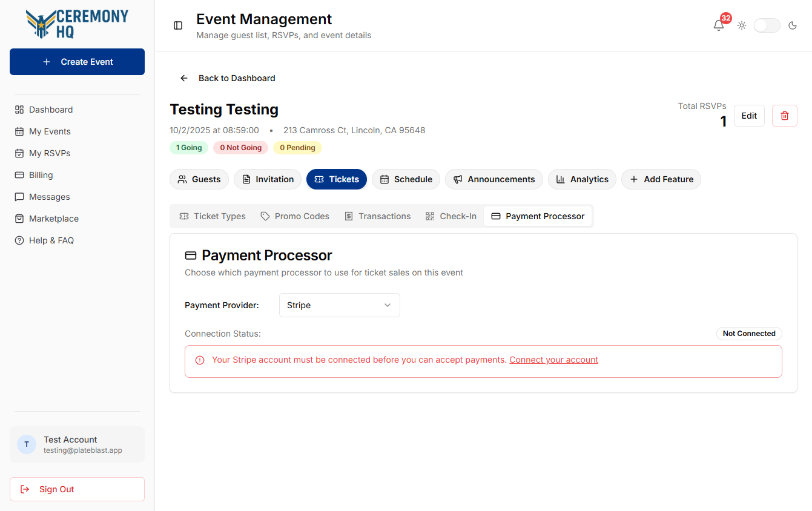
Task: Click the back arrow icon near Dashboard
Action: pyautogui.click(x=184, y=78)
